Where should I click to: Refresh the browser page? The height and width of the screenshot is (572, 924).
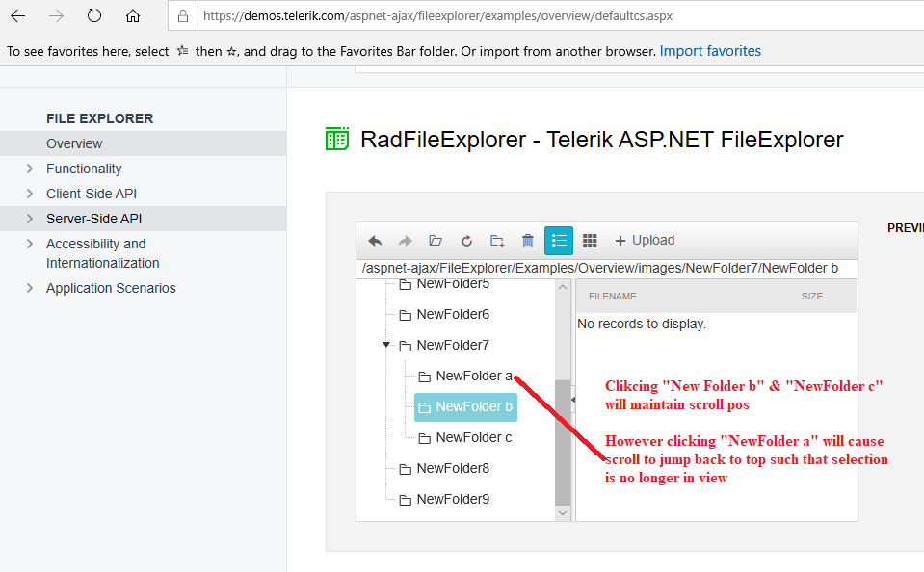[94, 16]
